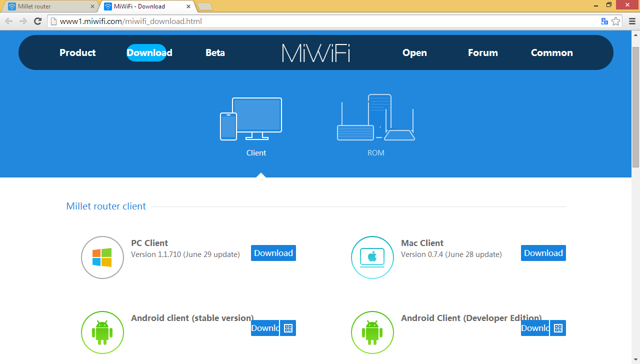Reload the page with the refresh icon
This screenshot has width=640, height=364.
pyautogui.click(x=37, y=21)
